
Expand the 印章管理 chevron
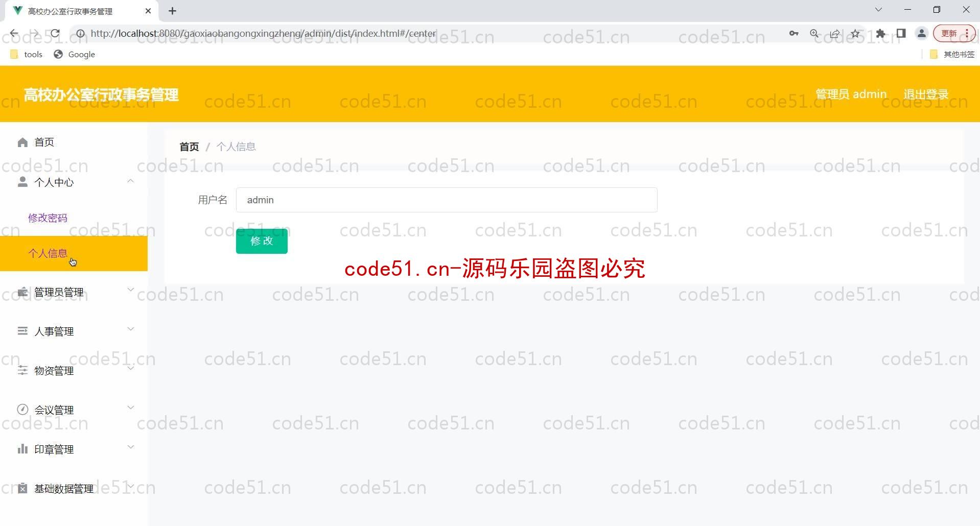131,447
